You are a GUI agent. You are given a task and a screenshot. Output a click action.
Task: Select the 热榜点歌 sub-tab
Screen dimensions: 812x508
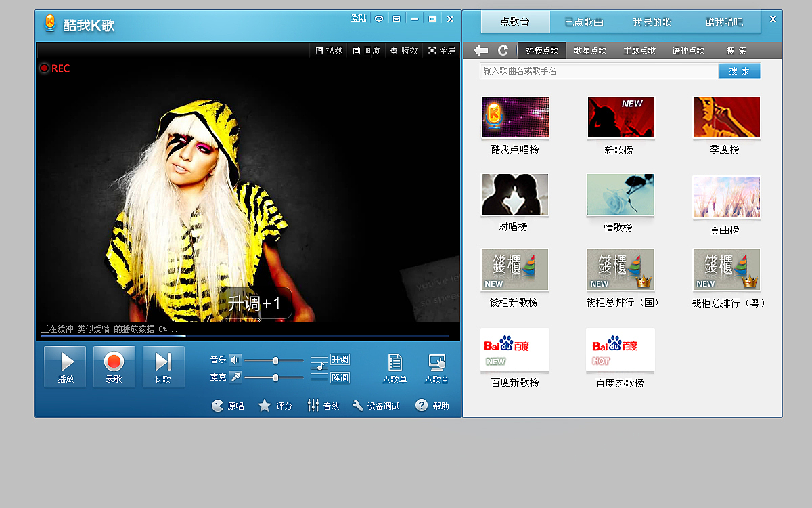(542, 51)
